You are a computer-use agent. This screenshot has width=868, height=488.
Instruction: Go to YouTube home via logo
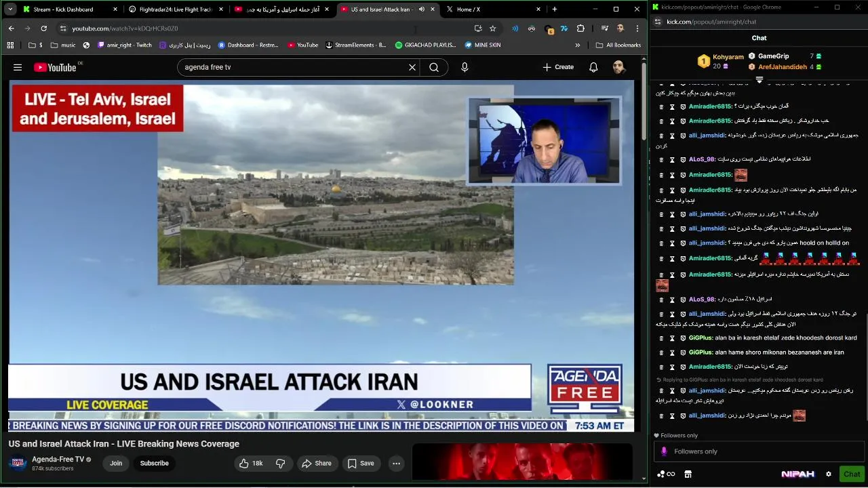point(57,67)
